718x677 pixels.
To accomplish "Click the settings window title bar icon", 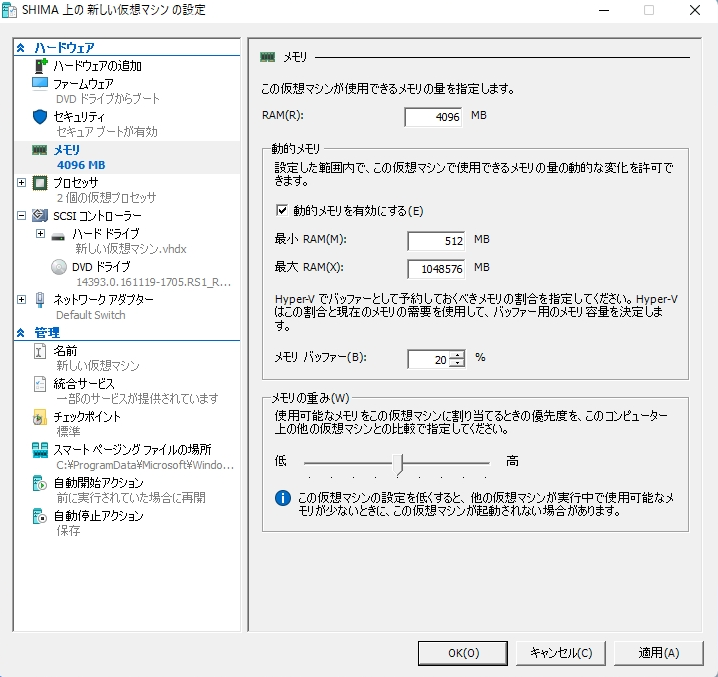I will (9, 10).
